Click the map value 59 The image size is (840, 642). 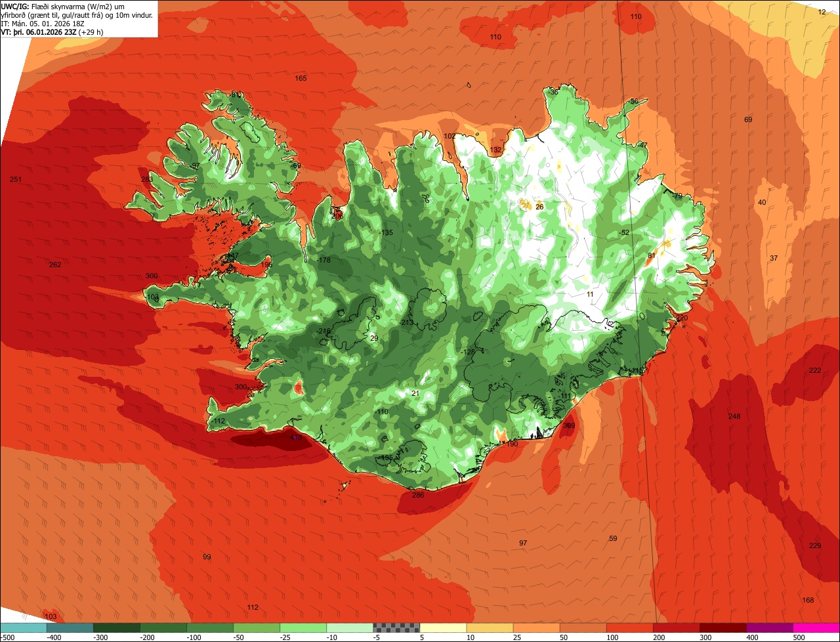(x=613, y=538)
